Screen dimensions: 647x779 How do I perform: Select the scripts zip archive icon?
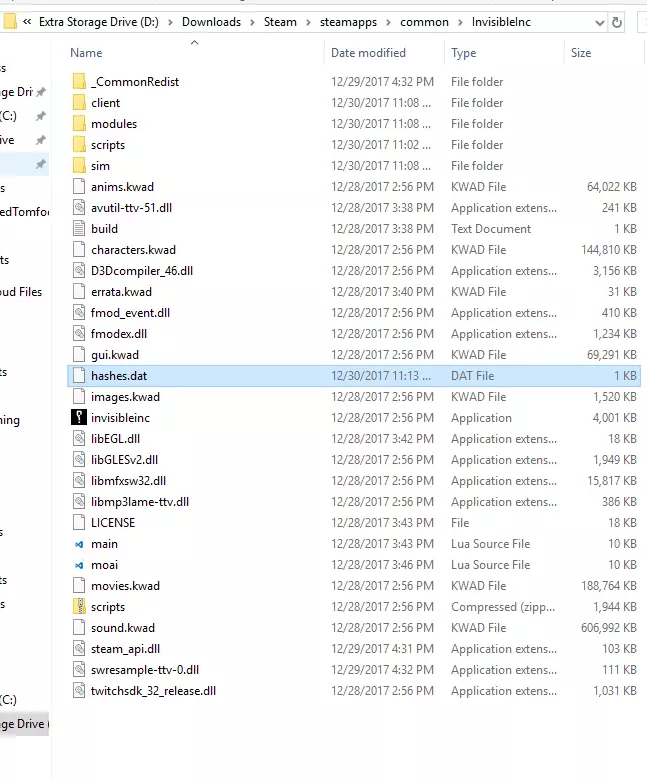[79, 607]
